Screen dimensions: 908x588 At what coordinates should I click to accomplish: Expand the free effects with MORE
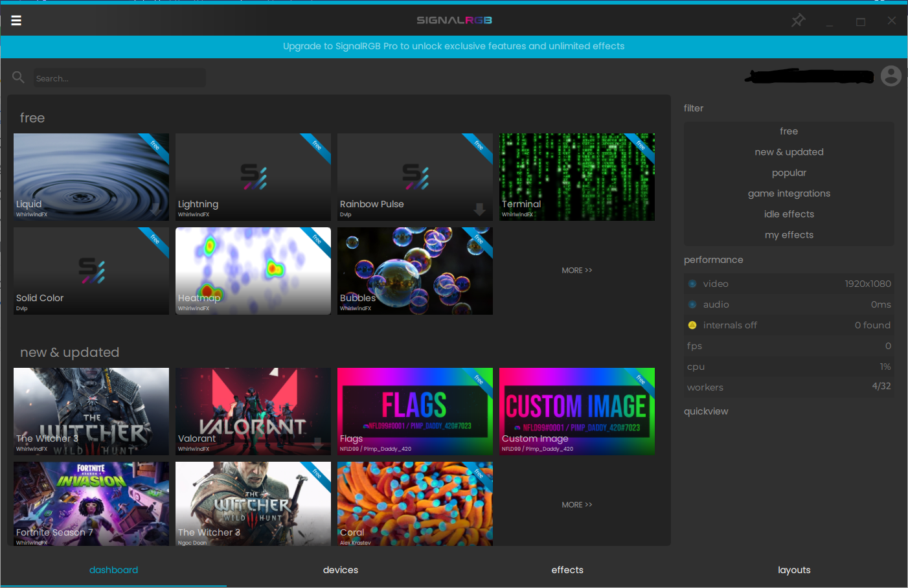click(576, 270)
